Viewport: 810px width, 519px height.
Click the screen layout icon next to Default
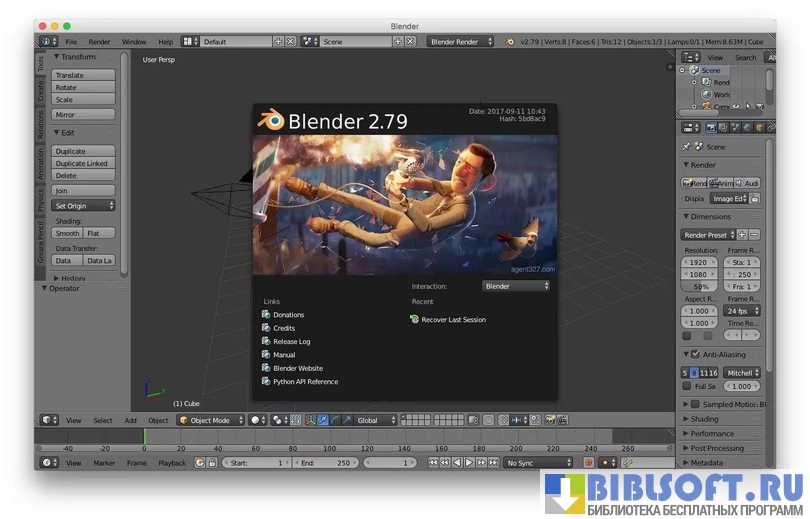point(188,42)
